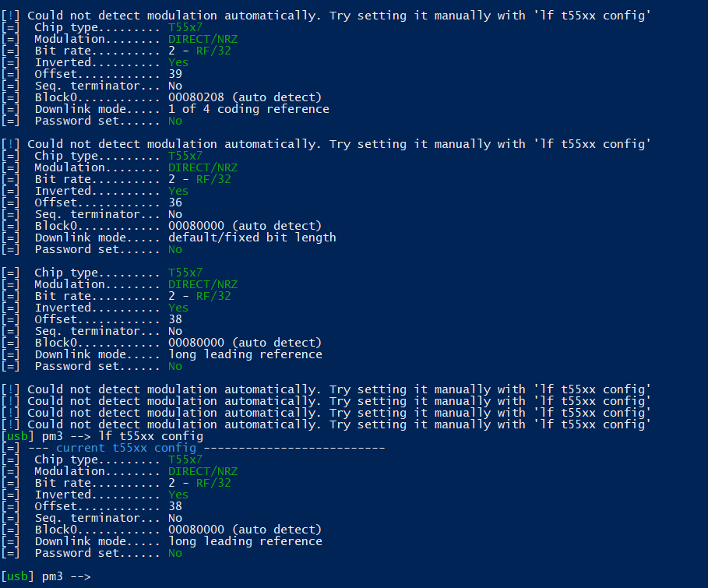
Task: Click the first warning line at the top
Action: [326, 16]
